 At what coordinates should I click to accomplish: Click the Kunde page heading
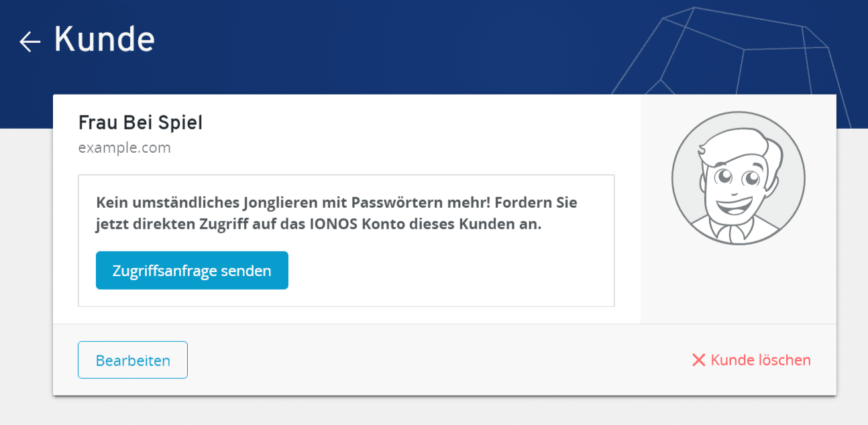coord(104,40)
